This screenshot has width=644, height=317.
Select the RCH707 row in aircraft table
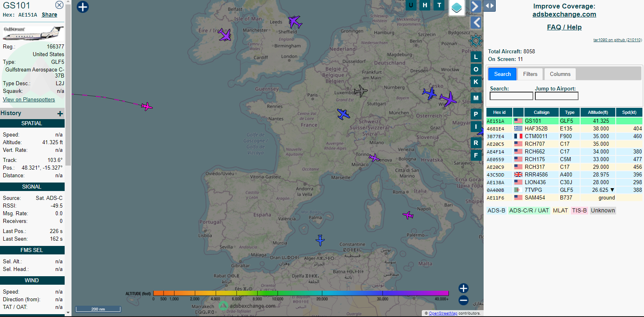click(564, 144)
